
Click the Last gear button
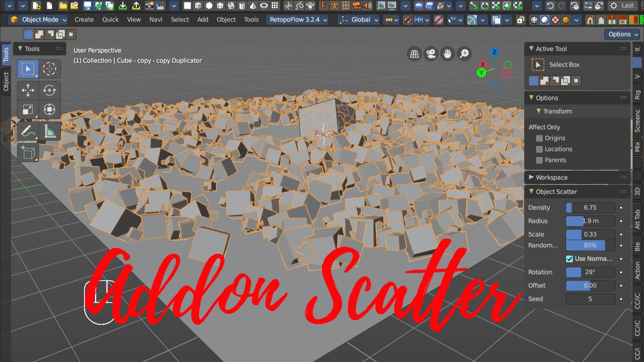(x=622, y=6)
